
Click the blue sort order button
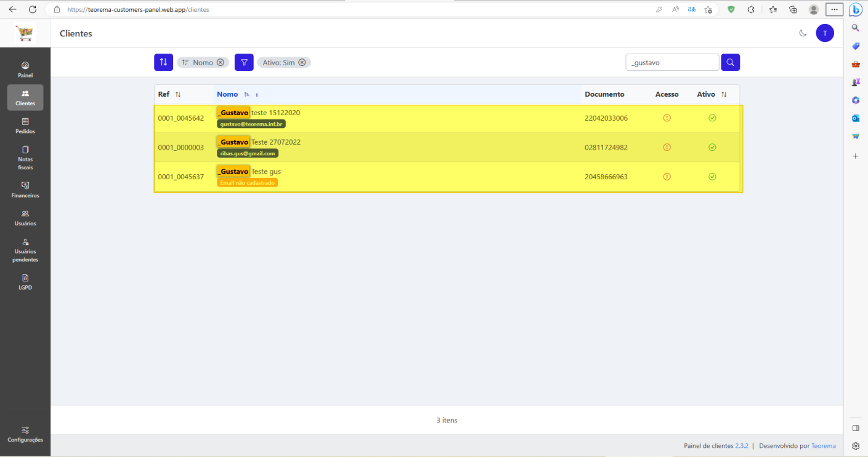tap(163, 62)
